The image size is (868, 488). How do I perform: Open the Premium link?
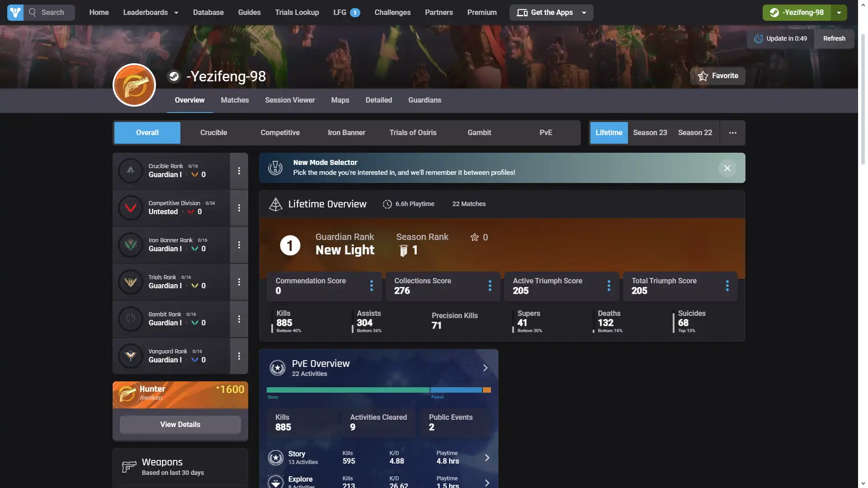481,13
